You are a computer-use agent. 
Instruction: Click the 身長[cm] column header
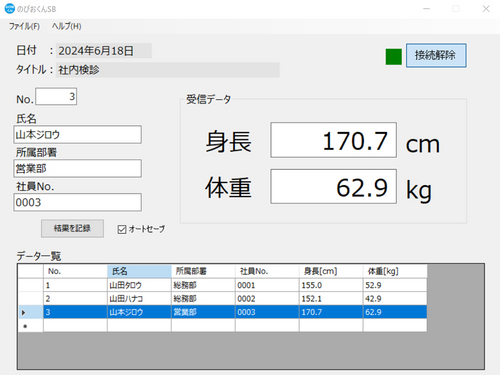pos(331,271)
